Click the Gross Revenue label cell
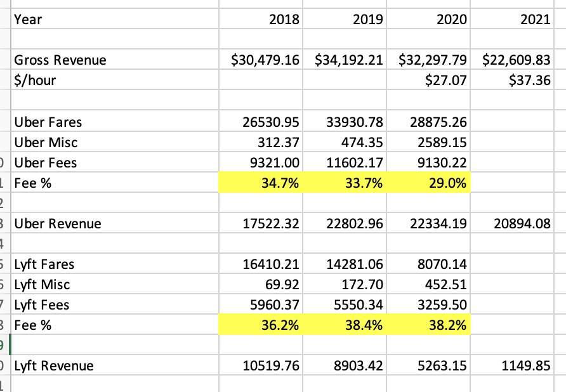This screenshot has height=392, width=566. pos(115,60)
